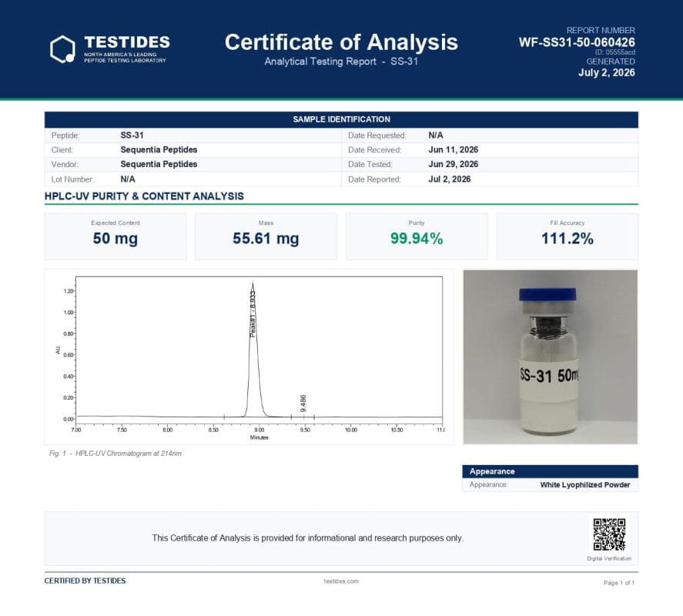
Task: Click Date Received Jun 11, 2026
Action: click(453, 150)
